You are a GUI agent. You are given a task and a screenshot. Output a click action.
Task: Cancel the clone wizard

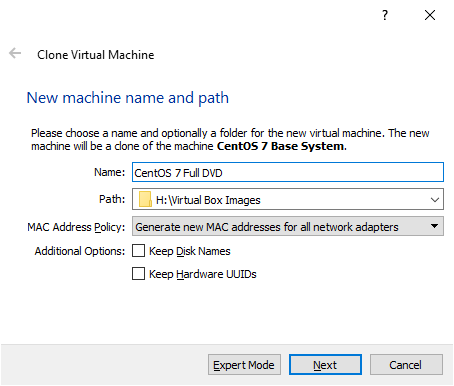[406, 365]
